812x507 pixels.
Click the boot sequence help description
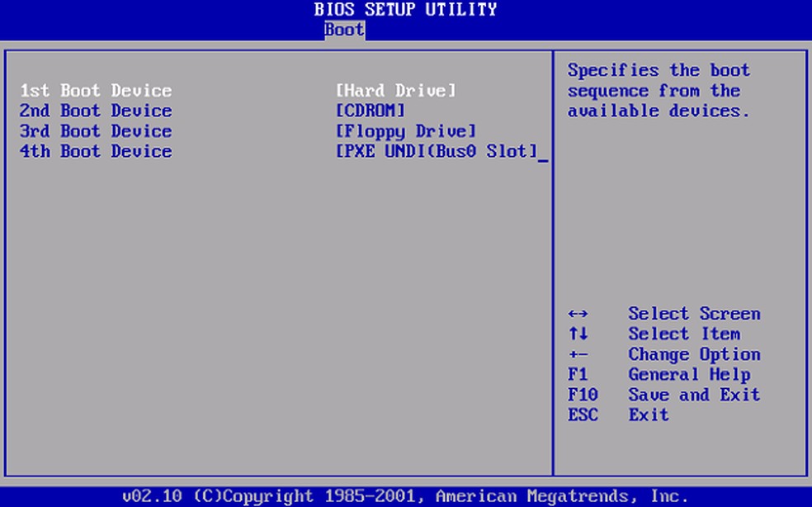click(x=659, y=91)
